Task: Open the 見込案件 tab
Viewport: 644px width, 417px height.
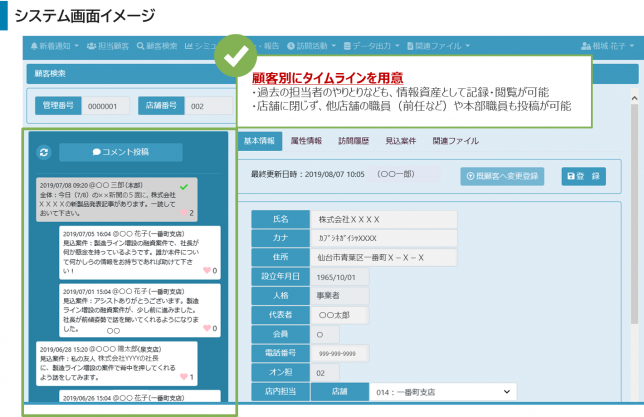Action: coord(401,141)
